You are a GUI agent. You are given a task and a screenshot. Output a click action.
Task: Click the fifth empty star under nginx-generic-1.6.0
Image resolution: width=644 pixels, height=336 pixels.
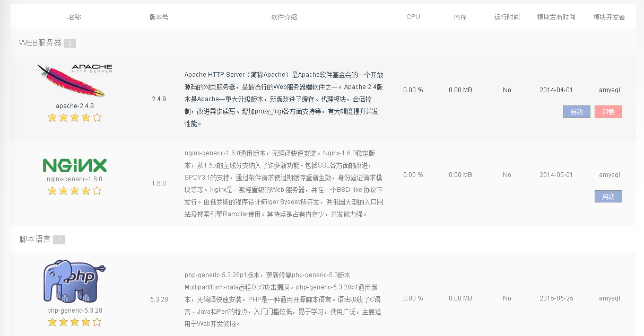97,191
